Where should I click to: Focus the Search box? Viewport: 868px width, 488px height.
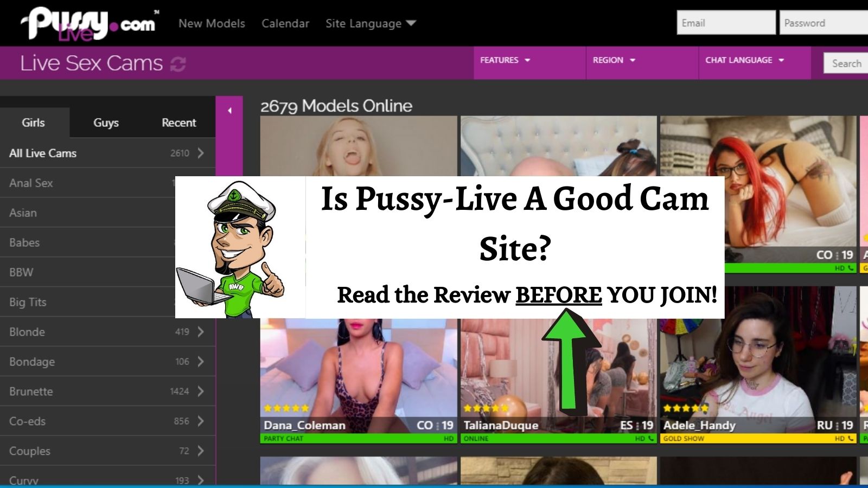(845, 63)
